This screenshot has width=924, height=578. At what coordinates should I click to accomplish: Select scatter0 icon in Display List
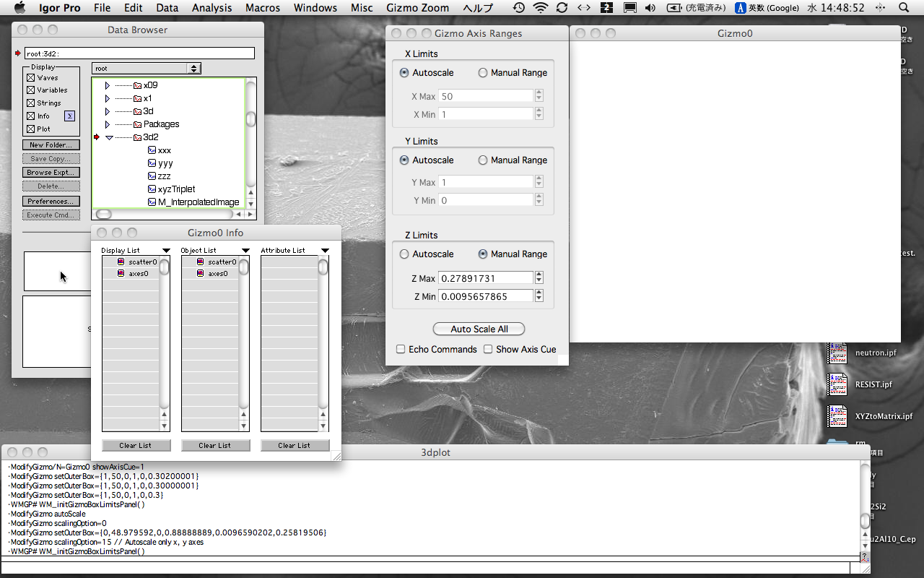pyautogui.click(x=121, y=262)
